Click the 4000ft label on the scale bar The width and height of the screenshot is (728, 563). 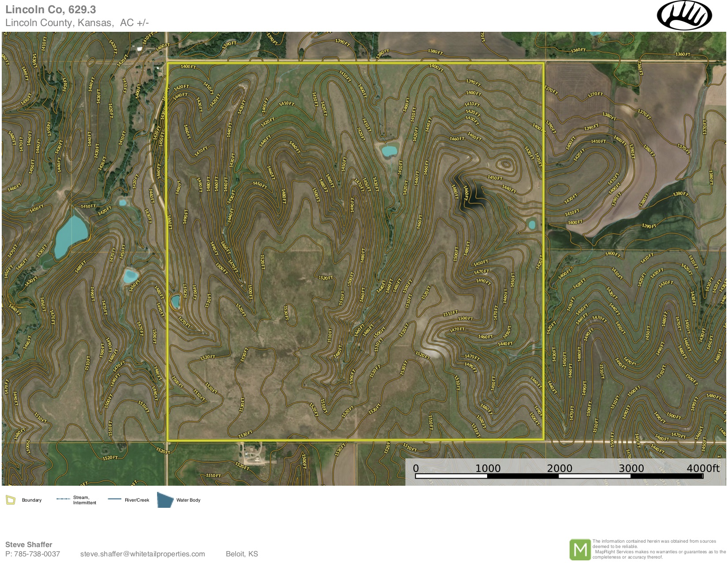[702, 469]
